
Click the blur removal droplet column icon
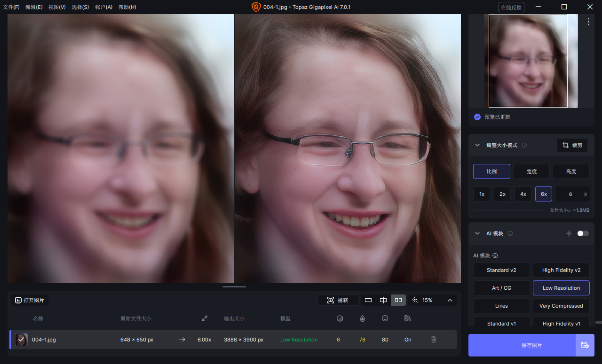pos(362,318)
